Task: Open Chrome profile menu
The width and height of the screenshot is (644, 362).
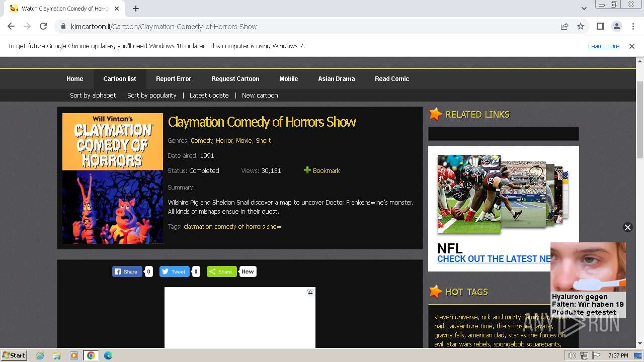Action: pos(616,26)
